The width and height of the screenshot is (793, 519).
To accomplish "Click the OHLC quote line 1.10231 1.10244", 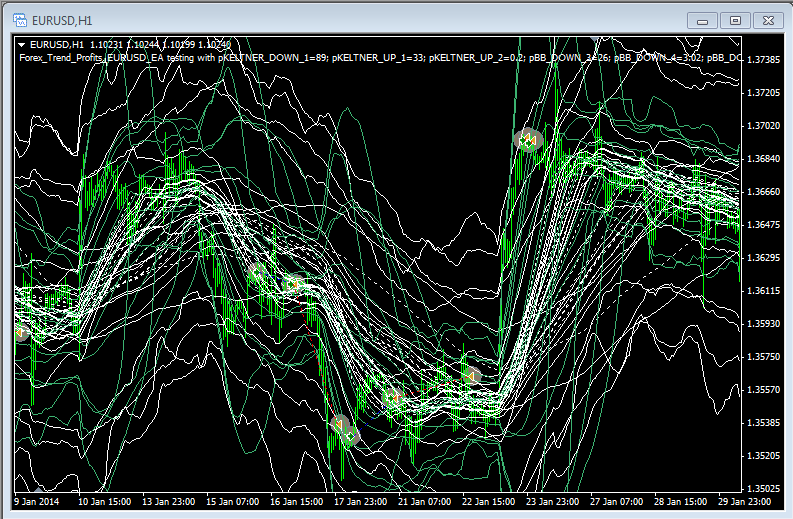I will [x=160, y=45].
